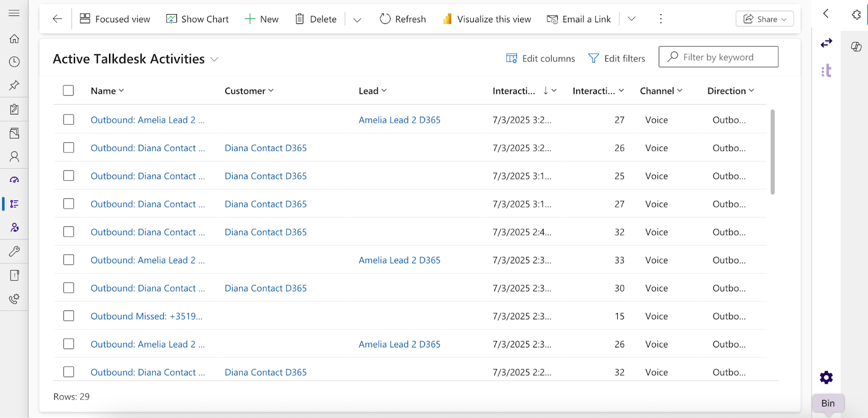The height and width of the screenshot is (418, 868).
Task: Switch to Focused view
Action: (115, 19)
